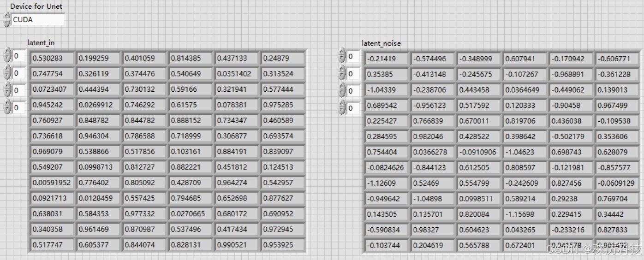Viewport: 644px width, 260px height.
Task: Select latent_noise cell -1.04898
Action: [x=433, y=199]
